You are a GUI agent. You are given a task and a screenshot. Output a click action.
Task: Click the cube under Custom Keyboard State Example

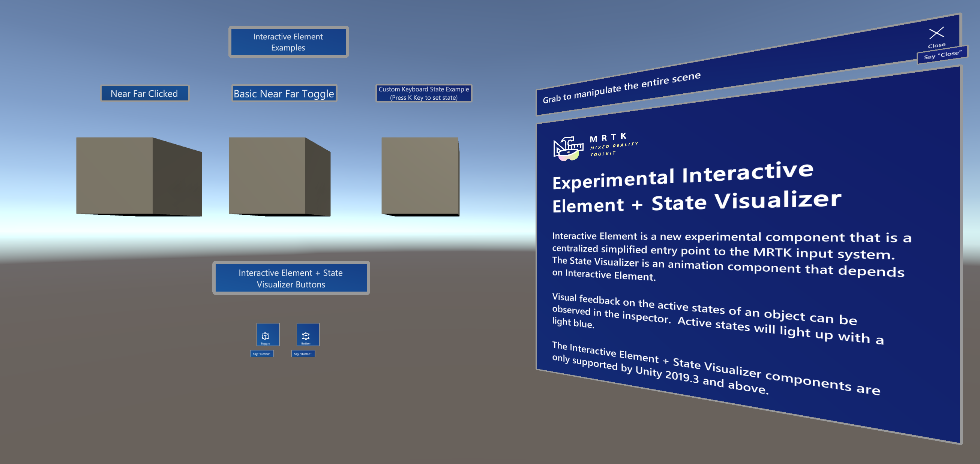point(420,177)
